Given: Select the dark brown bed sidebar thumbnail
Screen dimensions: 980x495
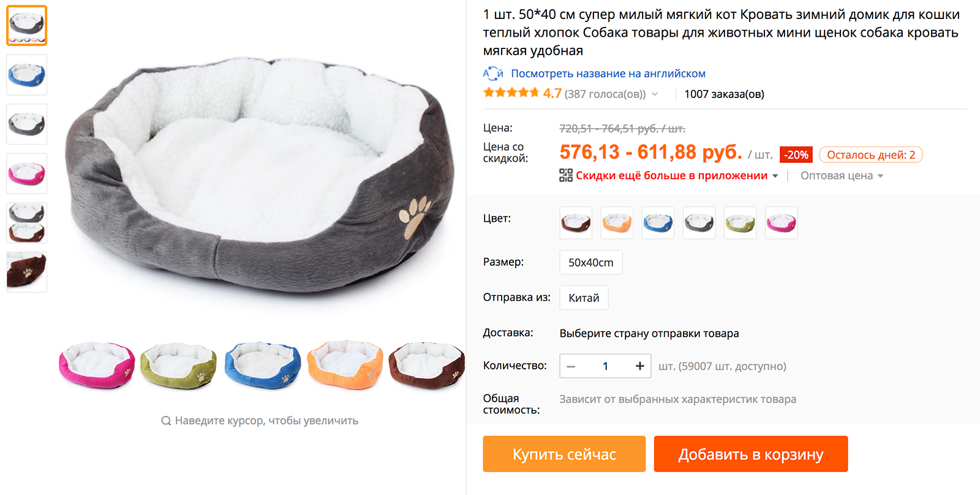Looking at the screenshot, I should pos(27,272).
